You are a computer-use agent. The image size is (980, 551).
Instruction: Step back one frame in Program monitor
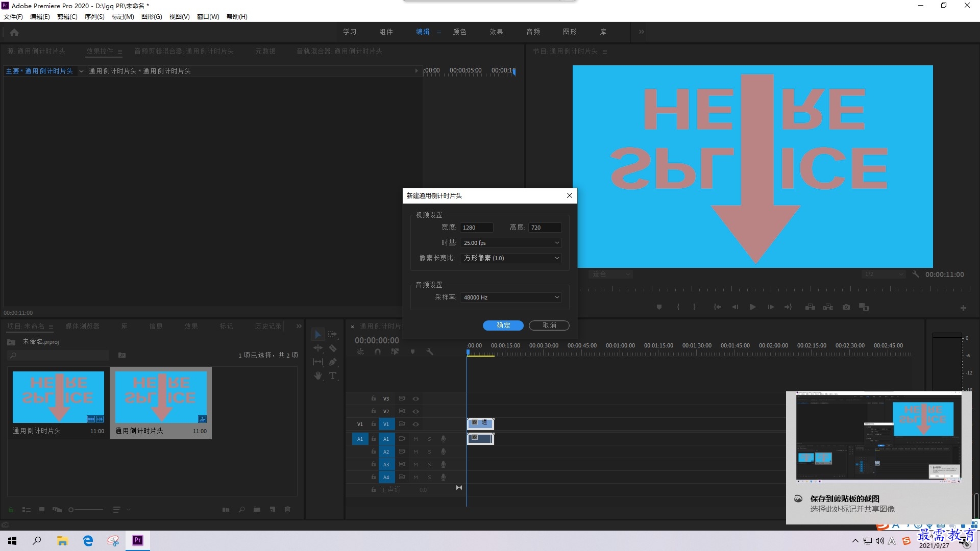tap(735, 307)
